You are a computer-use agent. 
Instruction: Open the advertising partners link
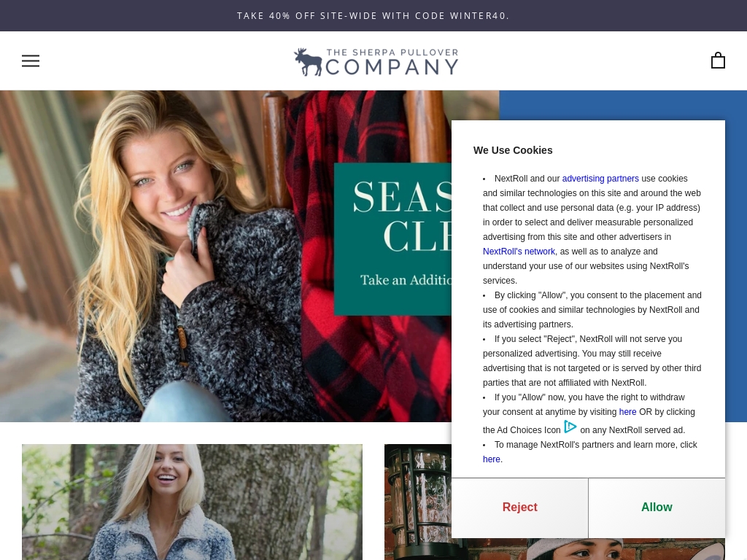(x=600, y=179)
